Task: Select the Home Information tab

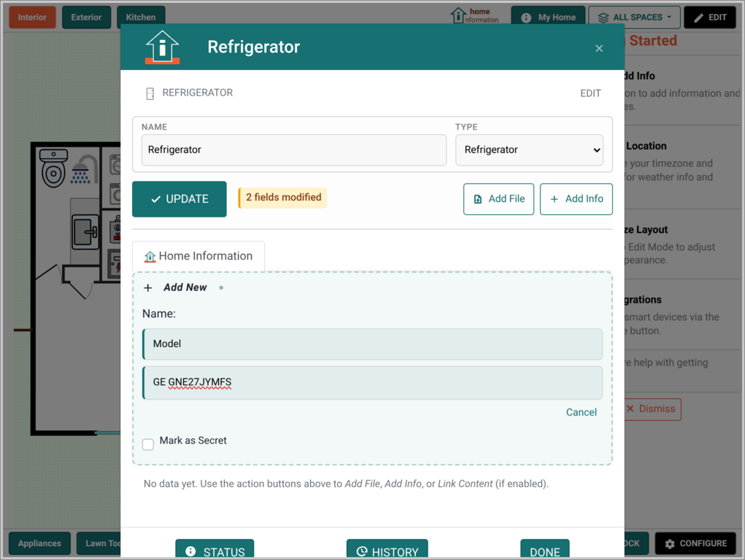Action: [198, 256]
